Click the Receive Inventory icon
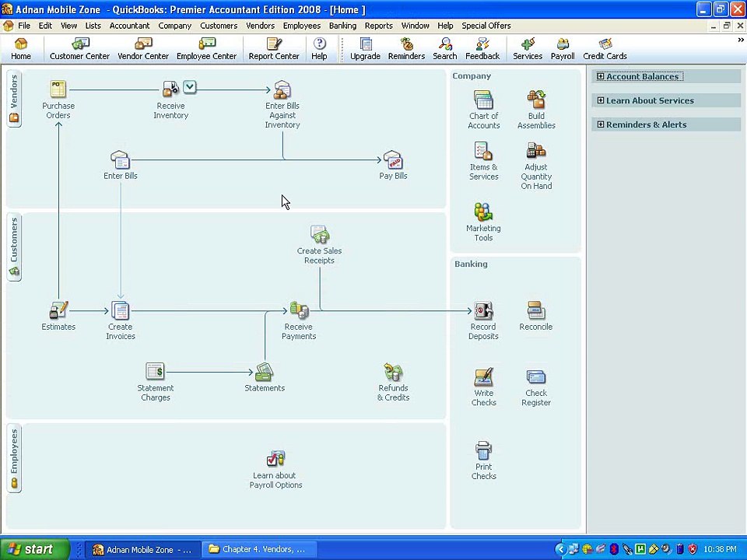This screenshot has width=747, height=560. pos(170,89)
